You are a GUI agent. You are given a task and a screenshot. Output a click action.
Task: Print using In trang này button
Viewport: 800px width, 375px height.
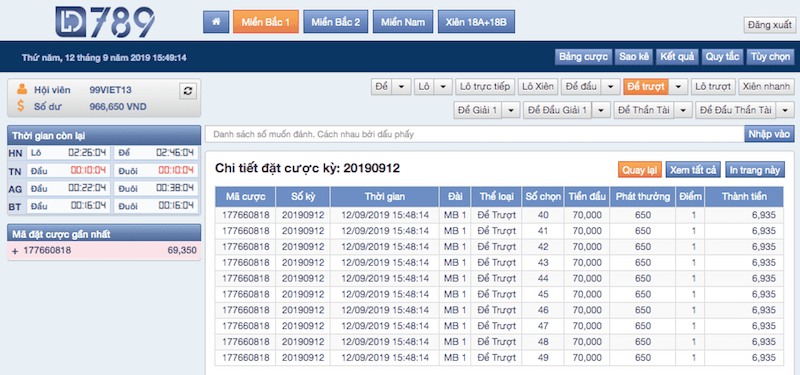(755, 170)
